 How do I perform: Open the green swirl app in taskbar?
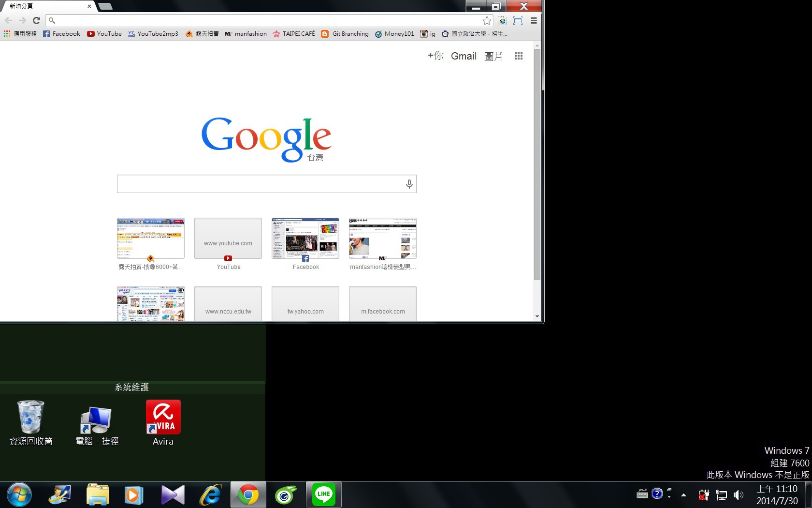(x=286, y=495)
